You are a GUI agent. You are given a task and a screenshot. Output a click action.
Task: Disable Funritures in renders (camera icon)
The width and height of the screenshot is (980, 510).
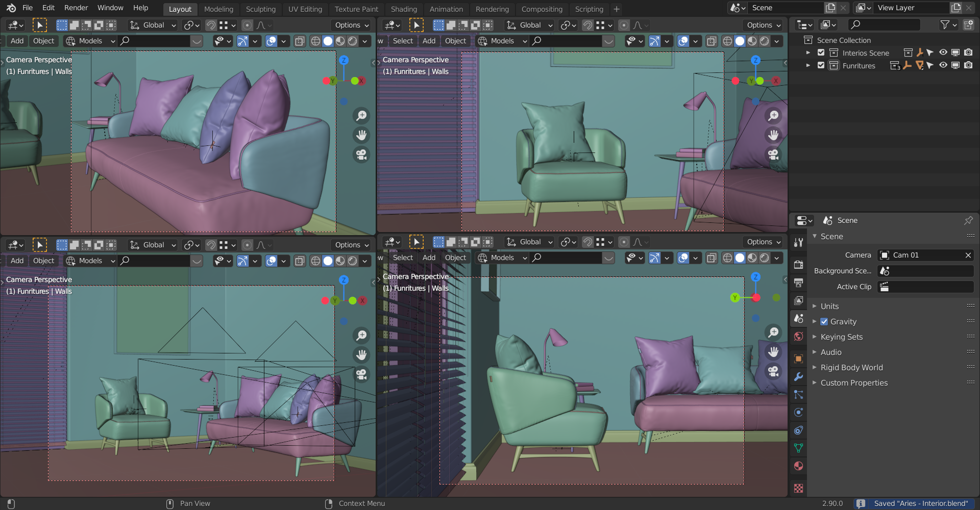968,65
